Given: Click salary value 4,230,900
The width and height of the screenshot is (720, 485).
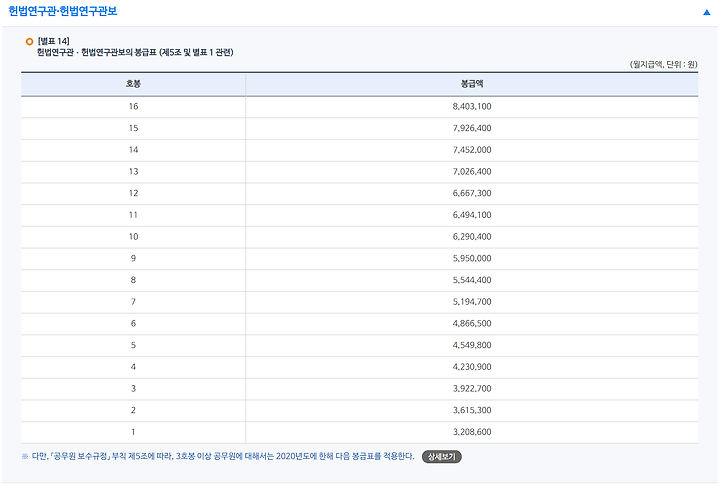Looking at the screenshot, I should coord(472,367).
